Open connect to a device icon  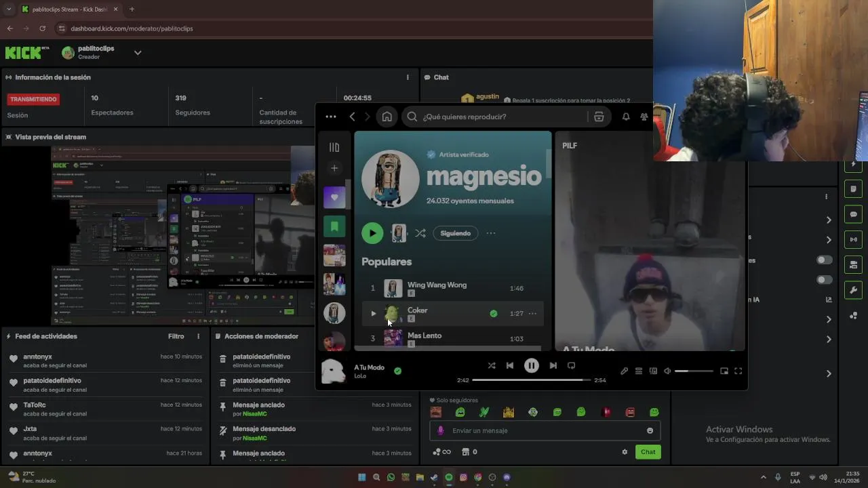653,371
